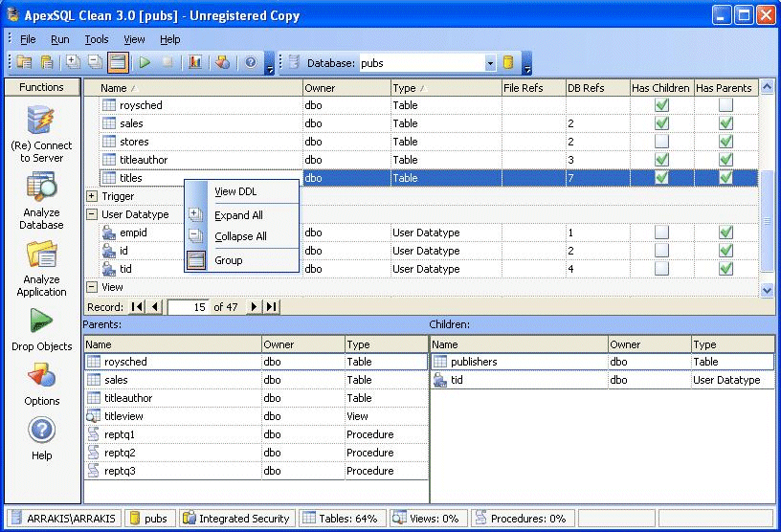The height and width of the screenshot is (532, 781).
Task: Open the database toolbar overflow options arrow
Action: [x=527, y=63]
